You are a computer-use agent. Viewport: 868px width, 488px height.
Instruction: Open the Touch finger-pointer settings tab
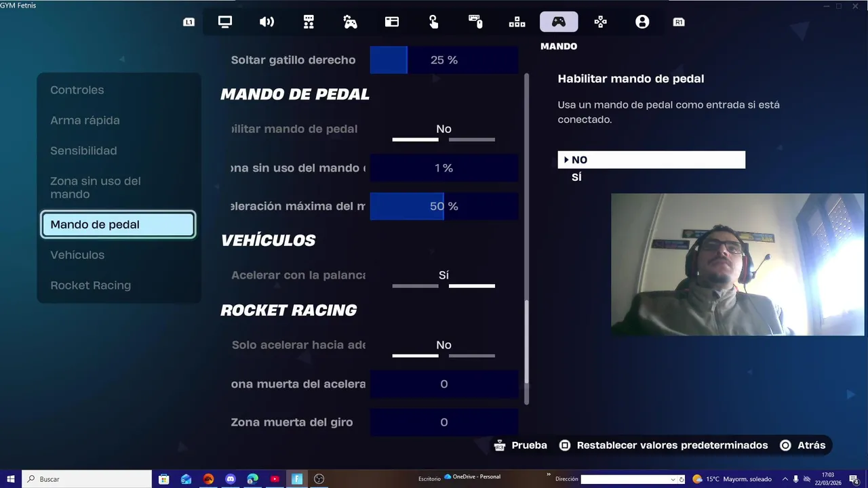(433, 22)
